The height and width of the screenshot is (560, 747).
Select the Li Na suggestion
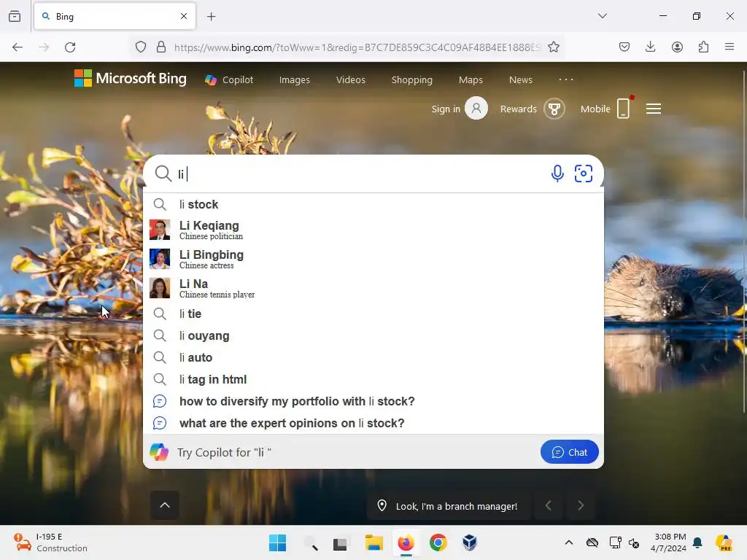click(x=373, y=288)
